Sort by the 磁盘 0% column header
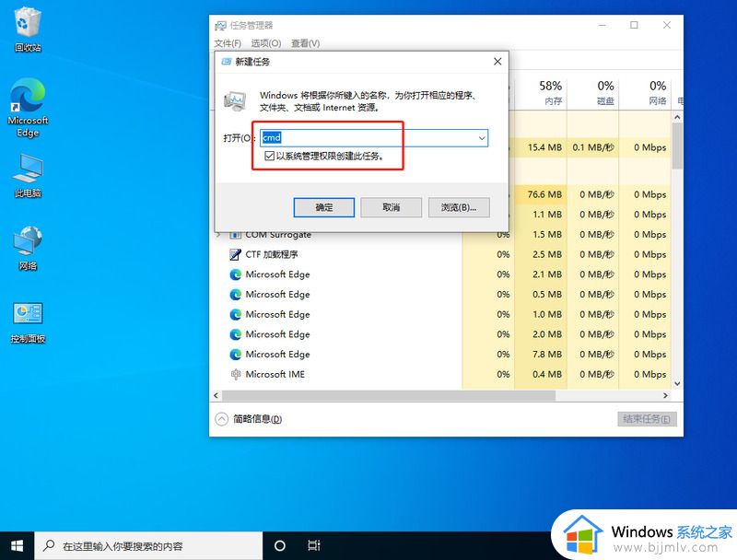The image size is (737, 560). tap(593, 92)
